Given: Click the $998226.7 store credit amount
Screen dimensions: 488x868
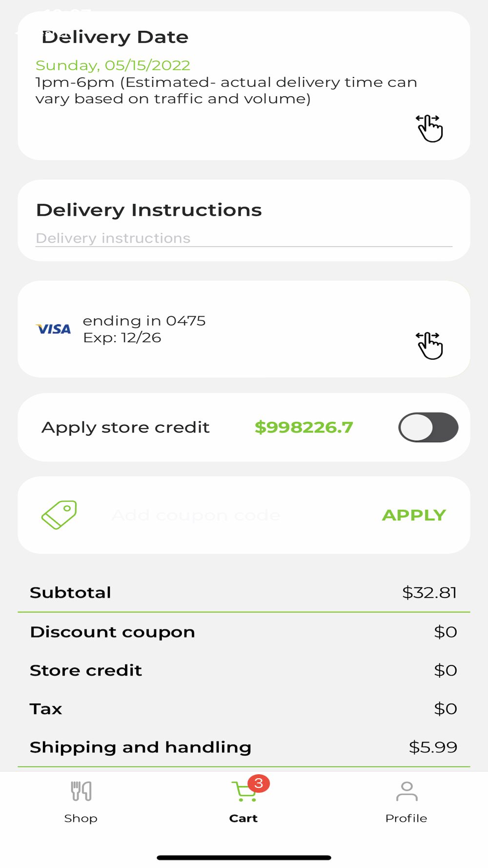Looking at the screenshot, I should pyautogui.click(x=304, y=427).
